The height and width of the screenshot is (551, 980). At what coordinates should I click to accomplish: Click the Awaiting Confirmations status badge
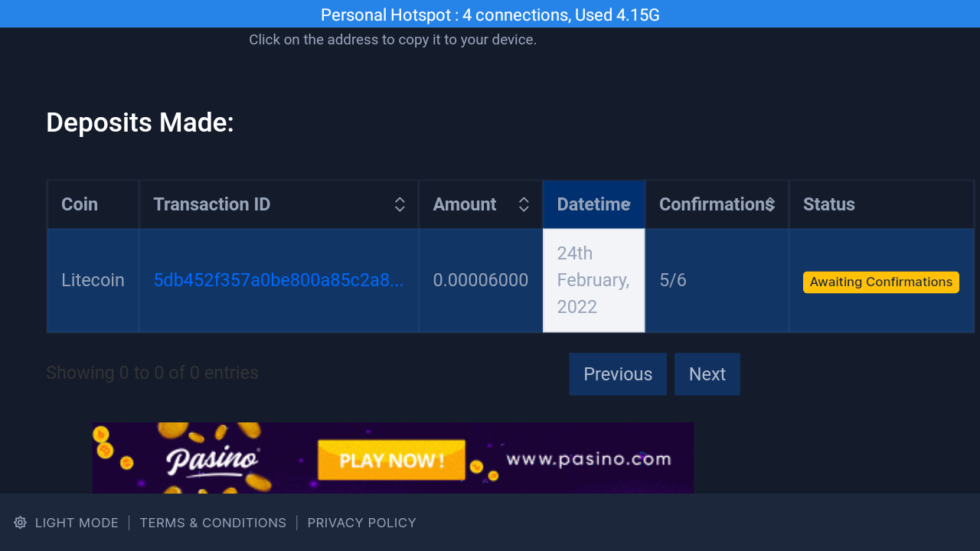coord(880,282)
